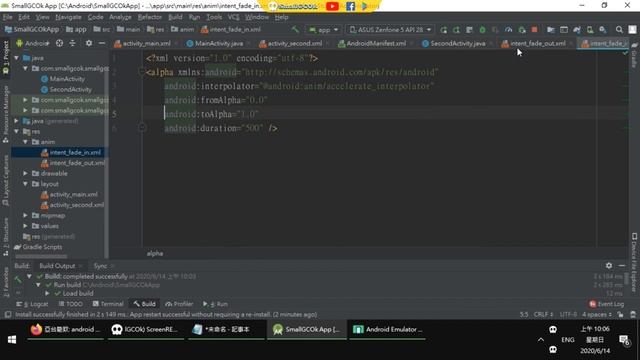Open the Run tool window
640x360 pixels.
click(x=216, y=304)
